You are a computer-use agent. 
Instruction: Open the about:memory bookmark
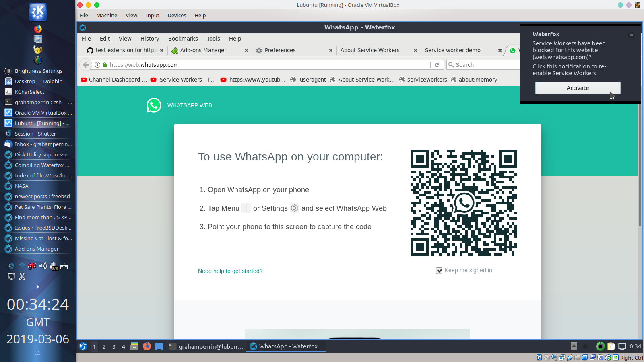(x=474, y=80)
